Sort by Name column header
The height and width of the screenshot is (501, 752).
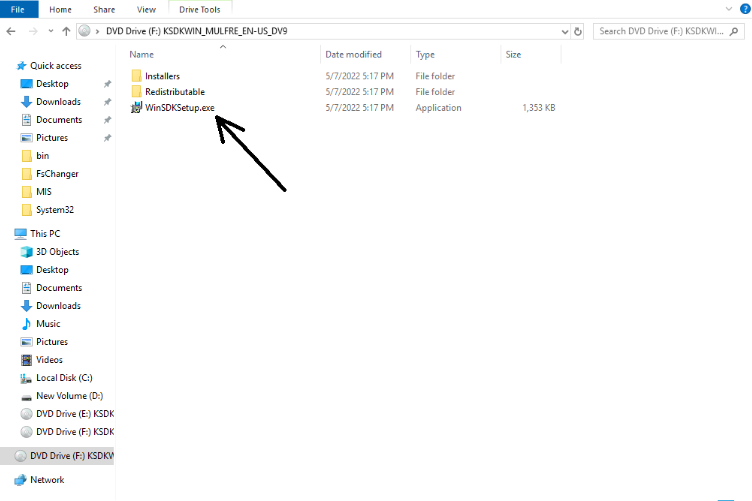pyautogui.click(x=142, y=55)
